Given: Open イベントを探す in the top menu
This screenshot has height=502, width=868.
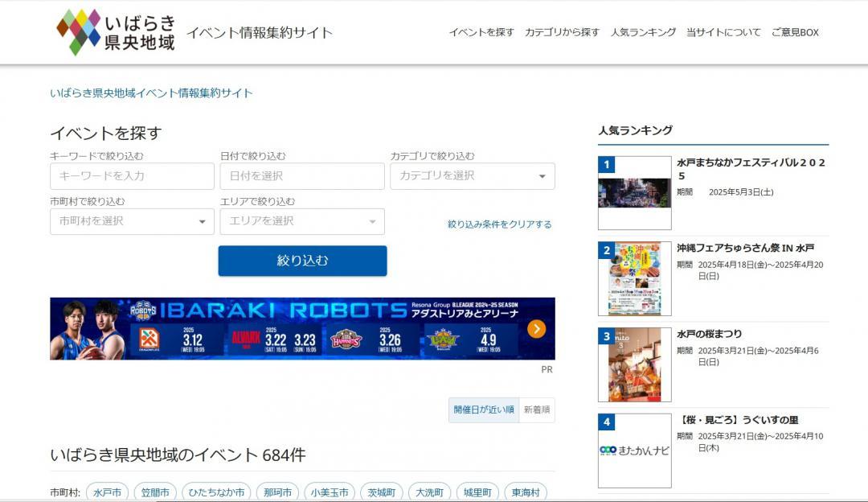Looking at the screenshot, I should [x=481, y=32].
